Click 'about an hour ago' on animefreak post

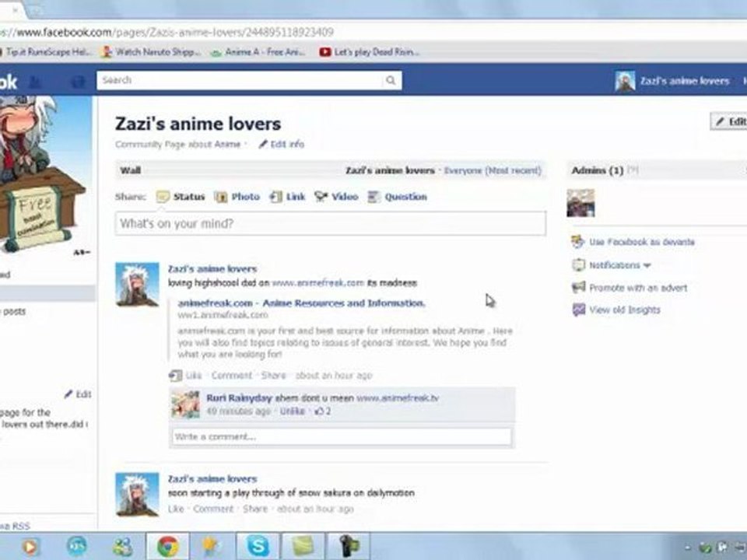(334, 375)
